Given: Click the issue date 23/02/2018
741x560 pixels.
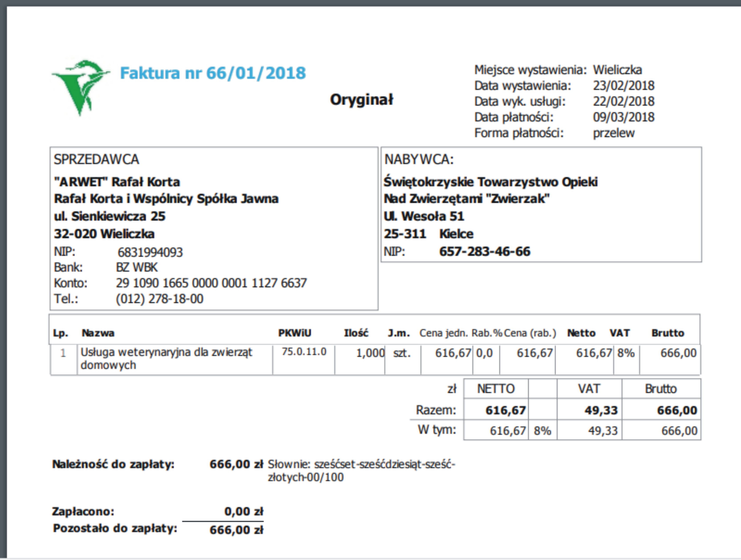Looking at the screenshot, I should [x=624, y=86].
